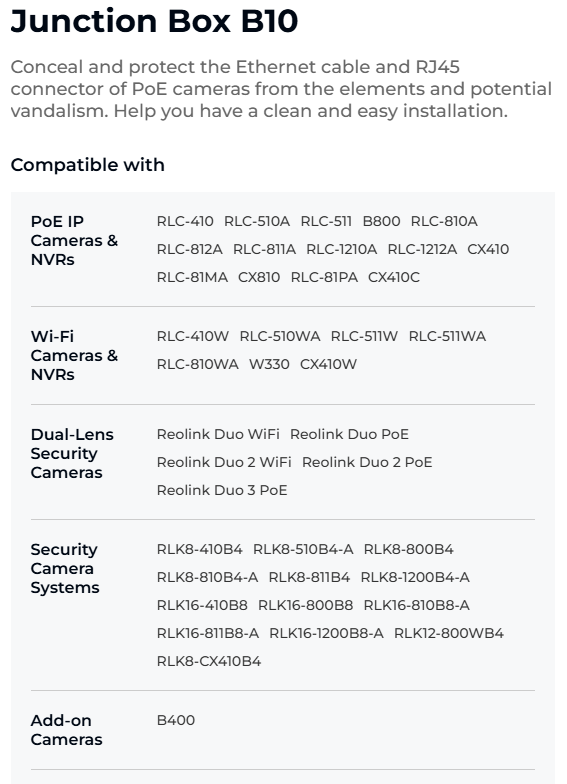Open the RLC-510A compatible model
This screenshot has width=567, height=784.
[256, 221]
